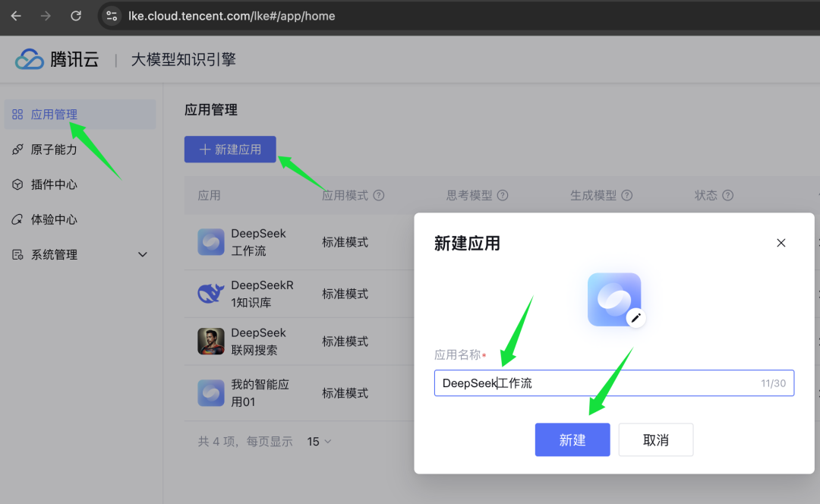Open 应用管理 in the sidebar
This screenshot has width=820, height=504.
[x=80, y=114]
